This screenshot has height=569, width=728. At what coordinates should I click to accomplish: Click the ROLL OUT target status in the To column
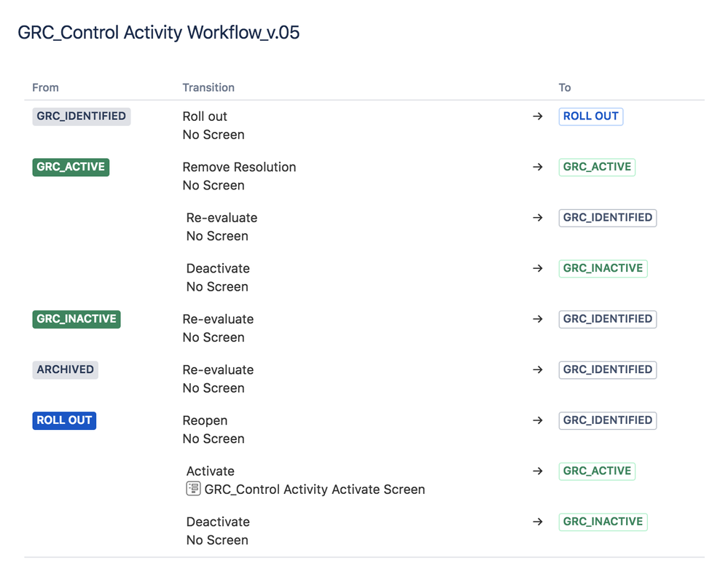click(590, 116)
